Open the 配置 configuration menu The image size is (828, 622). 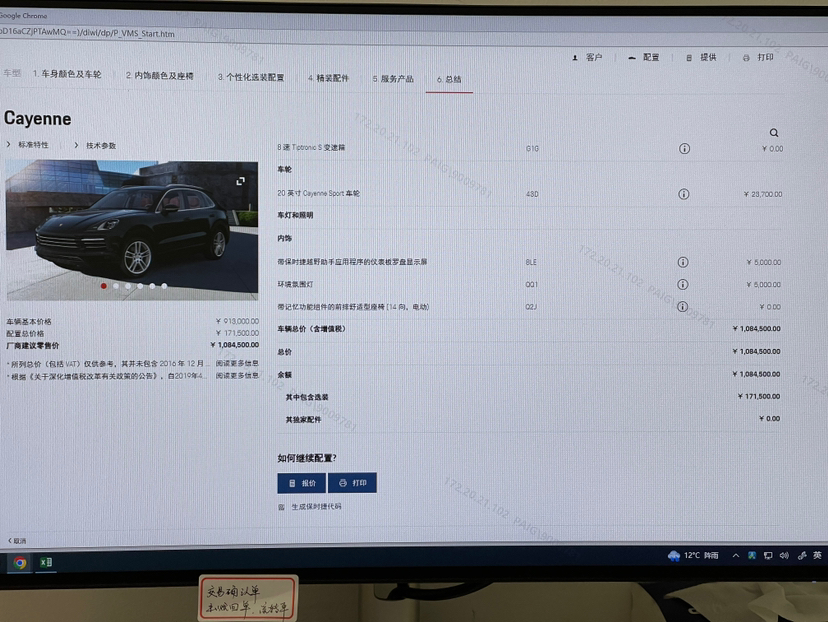click(644, 57)
